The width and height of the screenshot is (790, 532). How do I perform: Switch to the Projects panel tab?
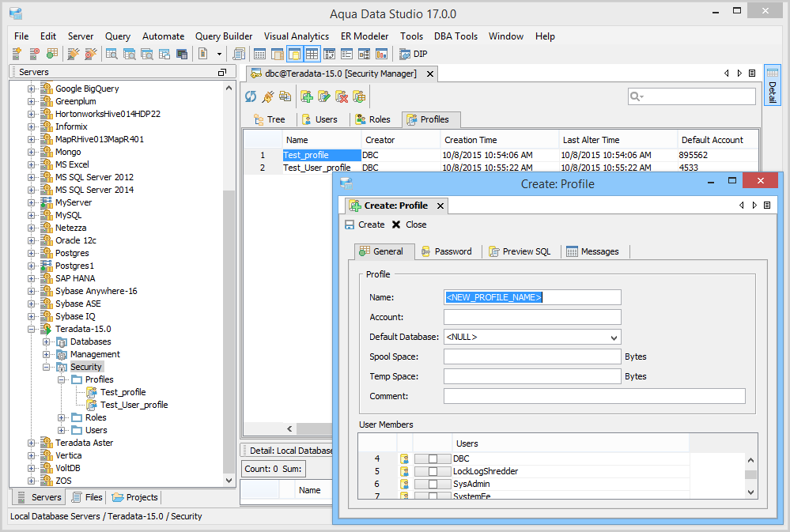click(x=135, y=497)
